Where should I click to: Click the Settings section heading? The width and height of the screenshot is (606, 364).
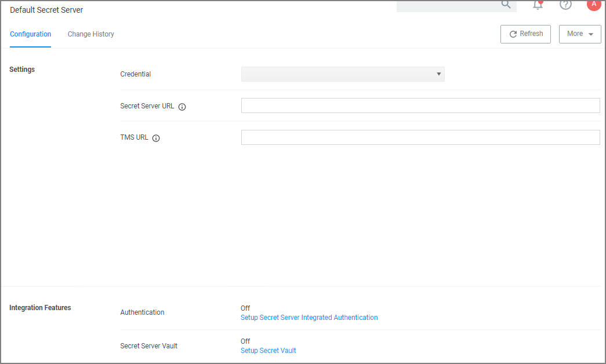coord(22,69)
